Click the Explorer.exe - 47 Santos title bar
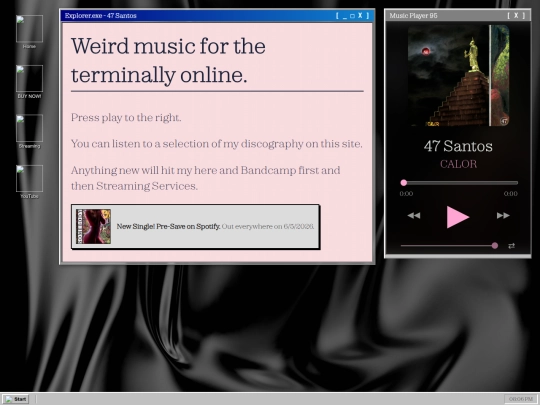The width and height of the screenshot is (540, 405). (217, 16)
